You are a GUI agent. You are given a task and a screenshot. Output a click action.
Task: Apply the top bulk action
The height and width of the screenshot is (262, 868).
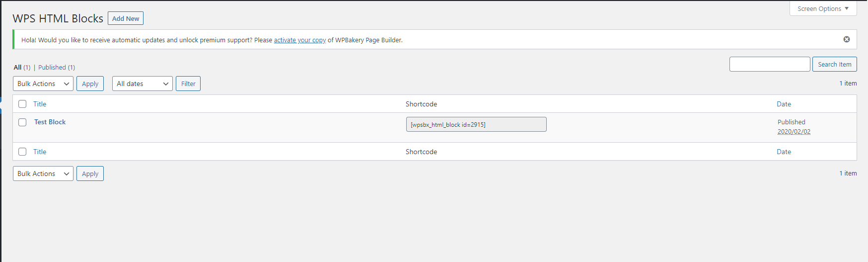[90, 84]
